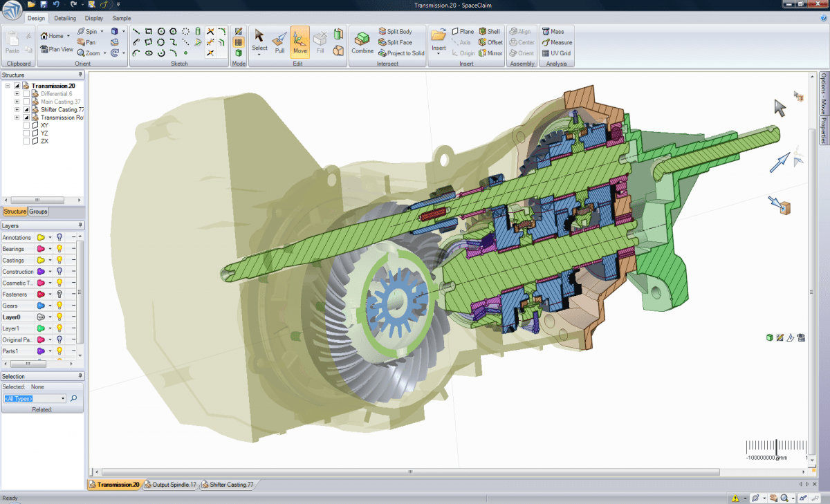
Task: Select the Pull tool
Action: 279,42
